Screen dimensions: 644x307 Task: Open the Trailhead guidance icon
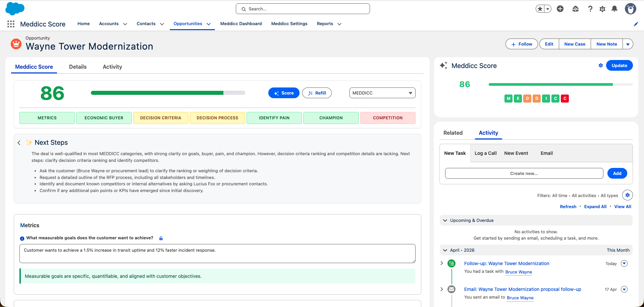576,9
